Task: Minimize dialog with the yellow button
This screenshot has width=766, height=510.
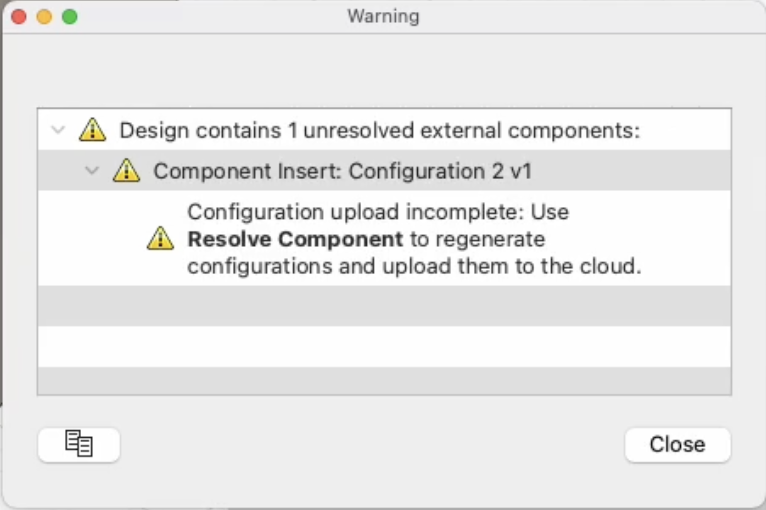Action: point(44,17)
